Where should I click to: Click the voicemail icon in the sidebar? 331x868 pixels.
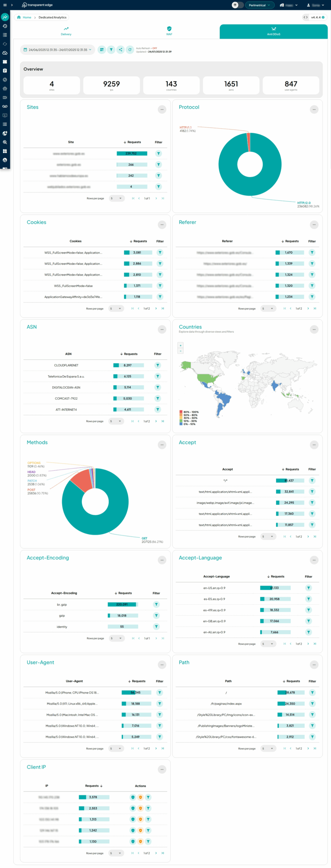click(5, 106)
